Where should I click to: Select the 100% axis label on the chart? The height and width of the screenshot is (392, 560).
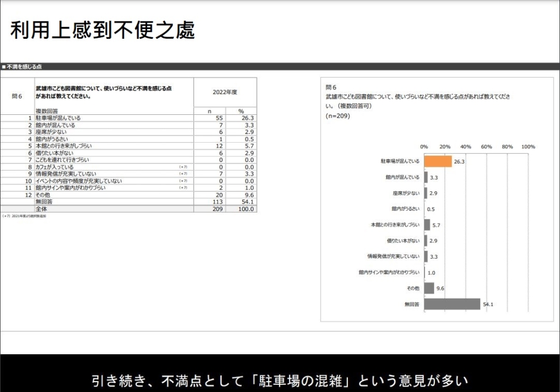tap(528, 147)
